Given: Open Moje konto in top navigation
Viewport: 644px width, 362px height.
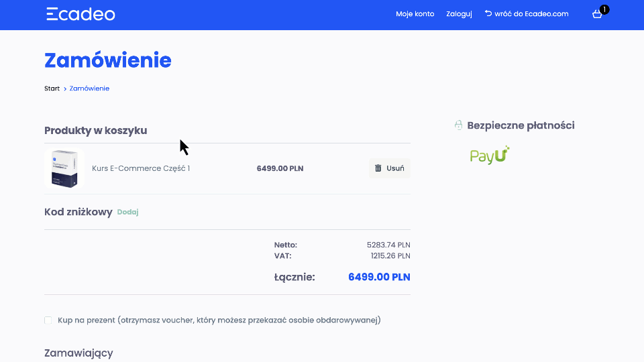Looking at the screenshot, I should (415, 14).
